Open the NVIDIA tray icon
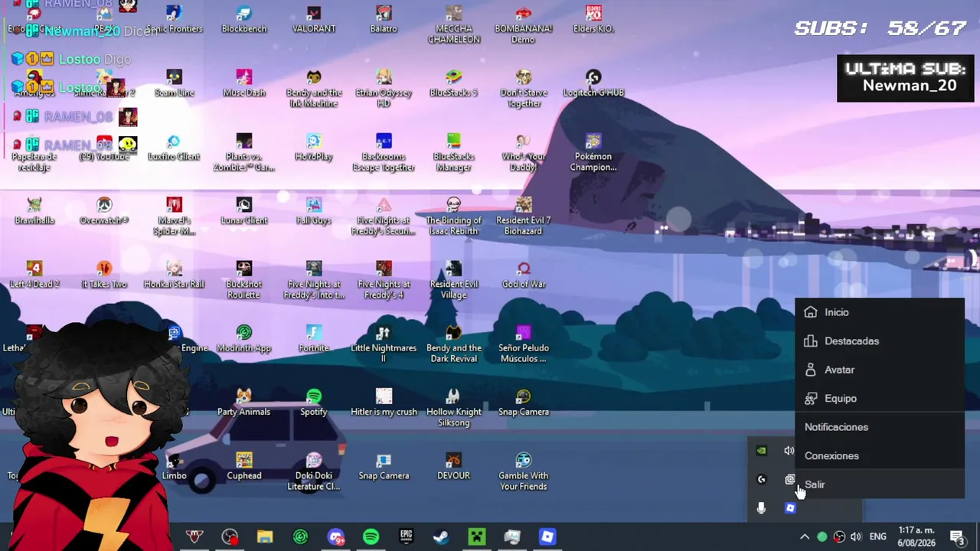980x551 pixels. coord(761,451)
